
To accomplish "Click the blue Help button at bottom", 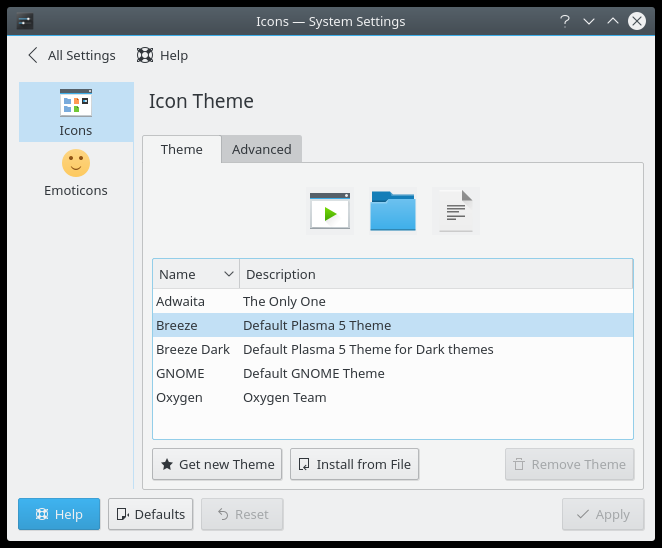I will pyautogui.click(x=59, y=514).
